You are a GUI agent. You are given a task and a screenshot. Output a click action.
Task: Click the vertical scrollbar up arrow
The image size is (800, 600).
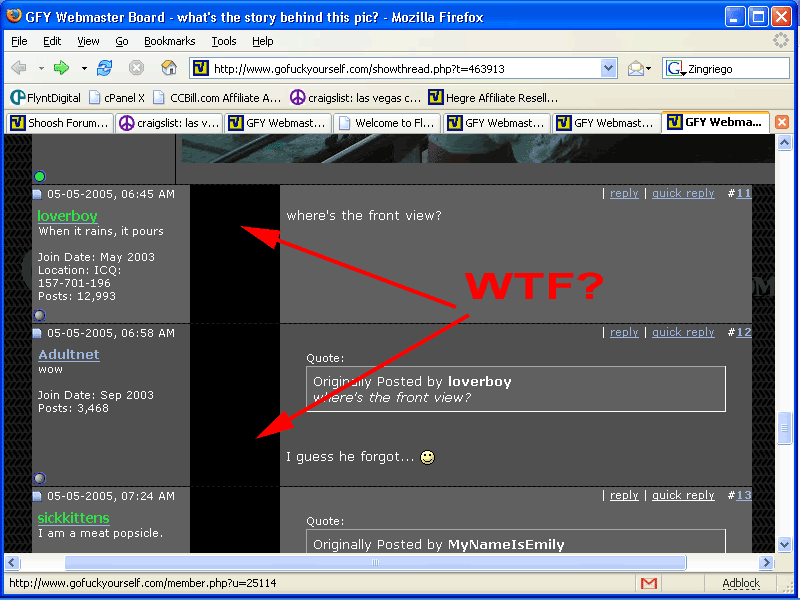click(x=784, y=143)
